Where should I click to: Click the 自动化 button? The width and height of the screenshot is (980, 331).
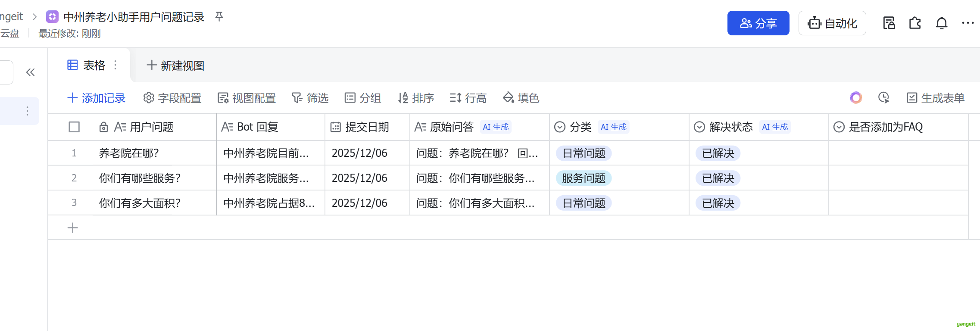point(832,23)
